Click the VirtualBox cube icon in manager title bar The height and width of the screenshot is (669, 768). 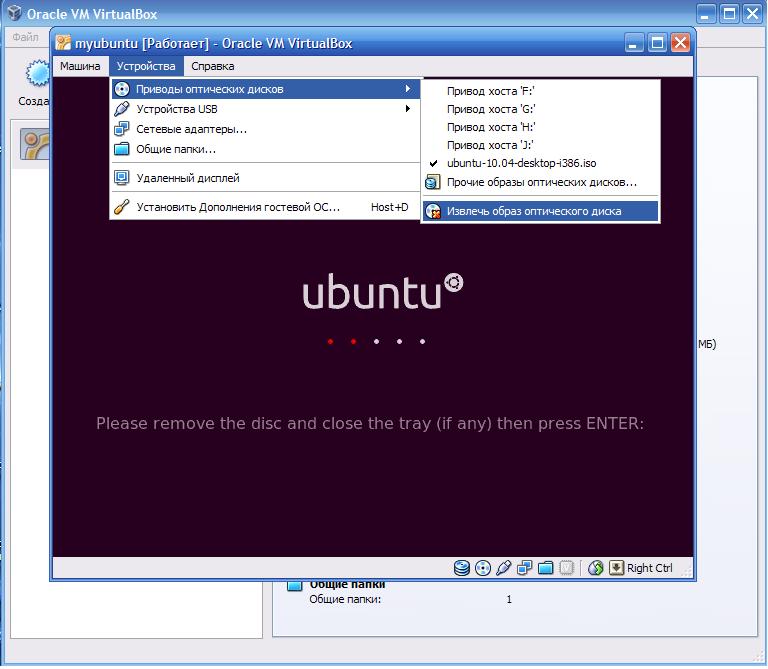click(x=14, y=13)
